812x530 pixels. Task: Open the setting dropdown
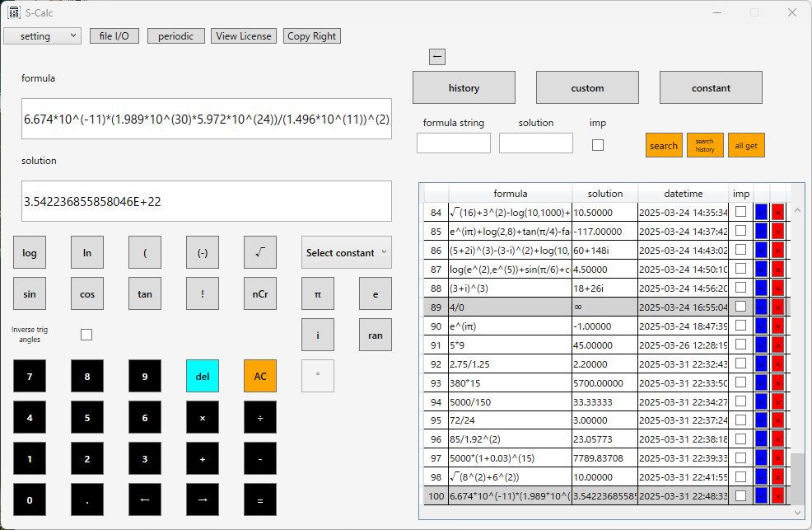(x=43, y=35)
